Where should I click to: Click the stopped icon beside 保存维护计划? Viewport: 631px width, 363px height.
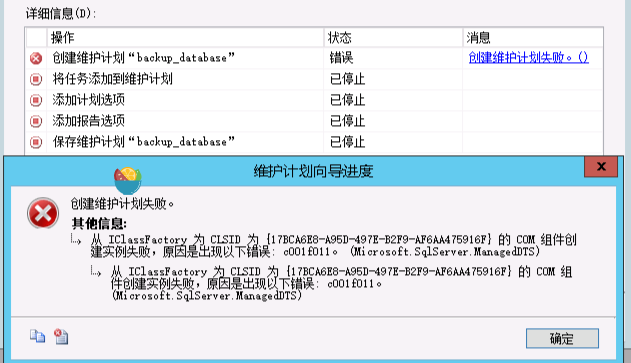pos(36,142)
